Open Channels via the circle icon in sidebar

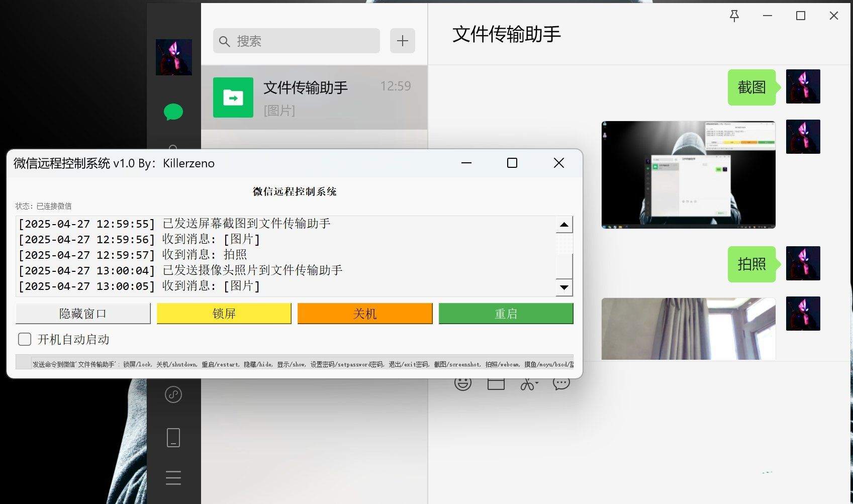pyautogui.click(x=173, y=394)
